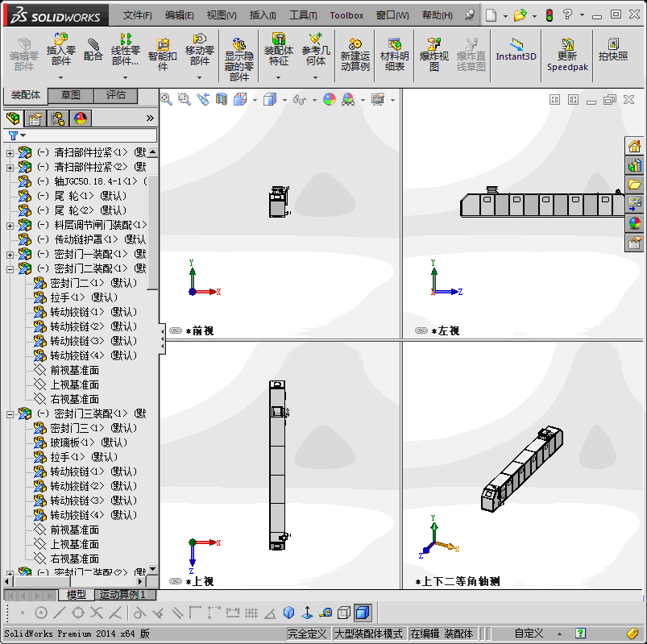647x644 pixels.
Task: Open DisplayManager colored sphere tab icon
Action: [x=81, y=119]
